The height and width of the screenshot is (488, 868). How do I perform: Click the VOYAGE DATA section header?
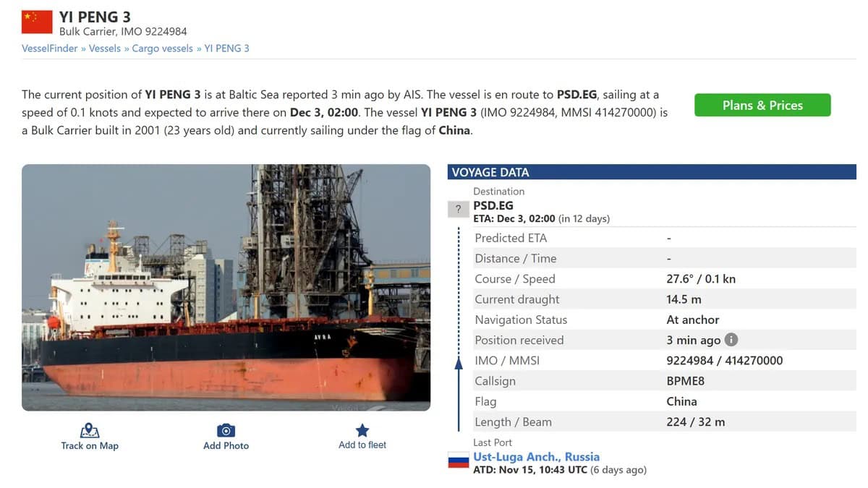click(490, 172)
